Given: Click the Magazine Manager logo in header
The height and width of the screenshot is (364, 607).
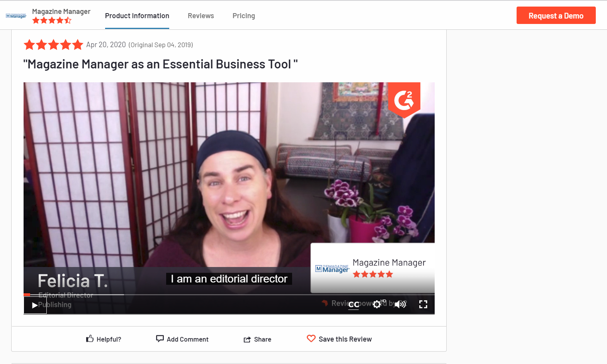Looking at the screenshot, I should coord(16,16).
